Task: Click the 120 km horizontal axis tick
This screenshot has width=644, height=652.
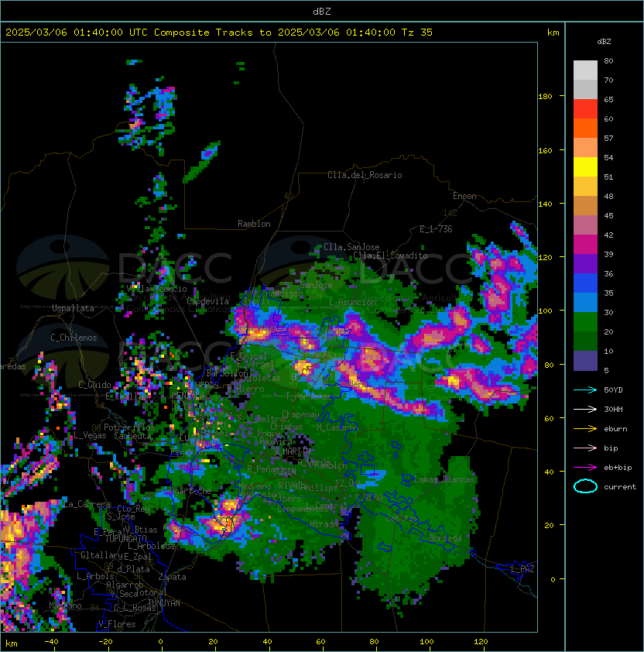Action: click(481, 642)
